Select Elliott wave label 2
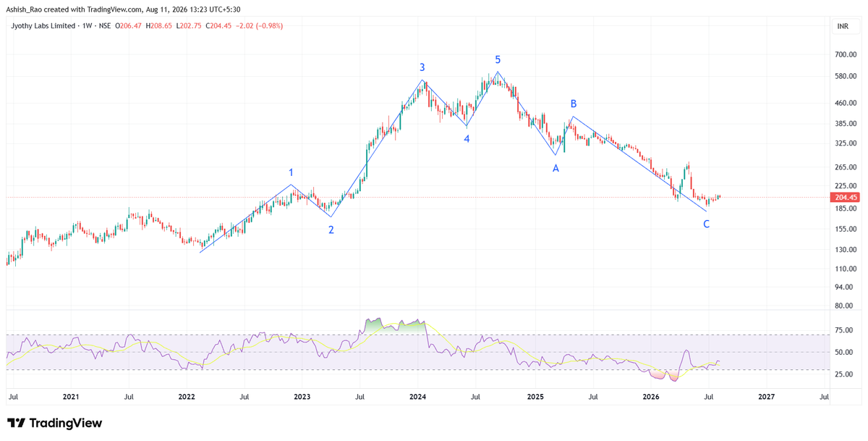This screenshot has width=868, height=441. [331, 230]
